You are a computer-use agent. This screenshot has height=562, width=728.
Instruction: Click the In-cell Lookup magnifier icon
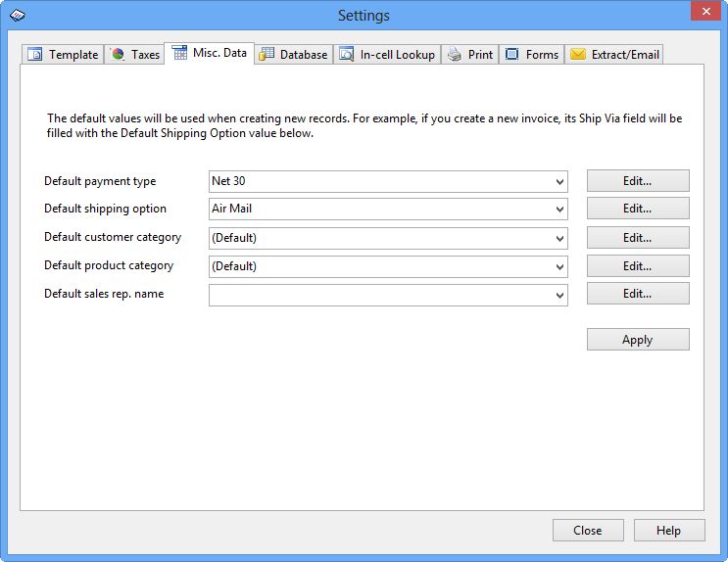coord(346,54)
